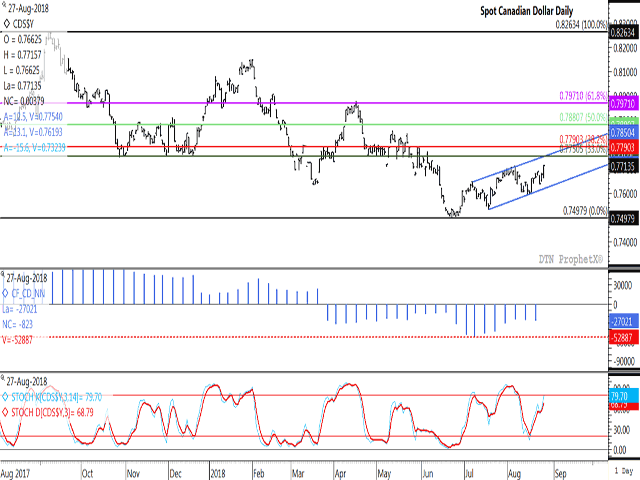The width and height of the screenshot is (640, 480).
Task: Click magnifier icon in the CF_CD_NN pane
Action: coord(3,274)
